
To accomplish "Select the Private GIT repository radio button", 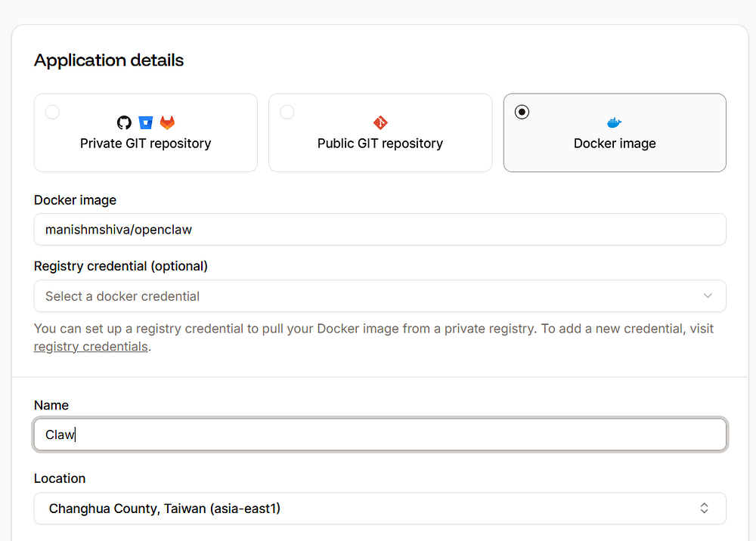I will [x=52, y=112].
